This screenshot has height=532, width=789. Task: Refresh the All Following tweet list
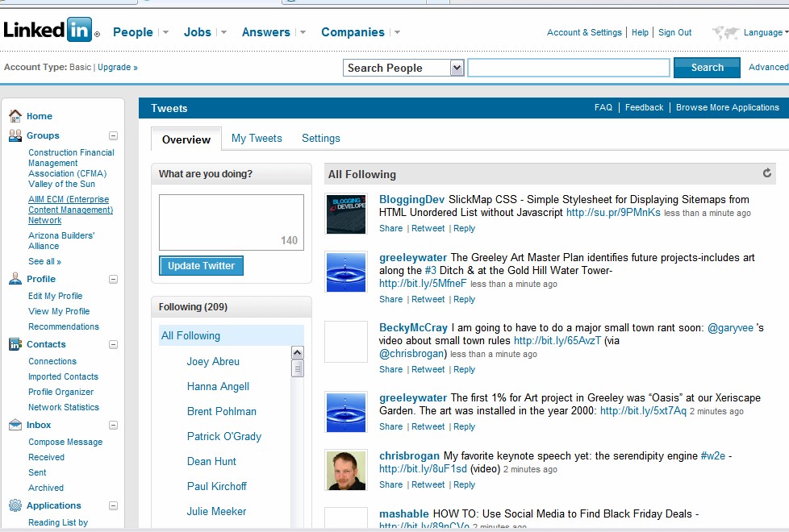[767, 173]
